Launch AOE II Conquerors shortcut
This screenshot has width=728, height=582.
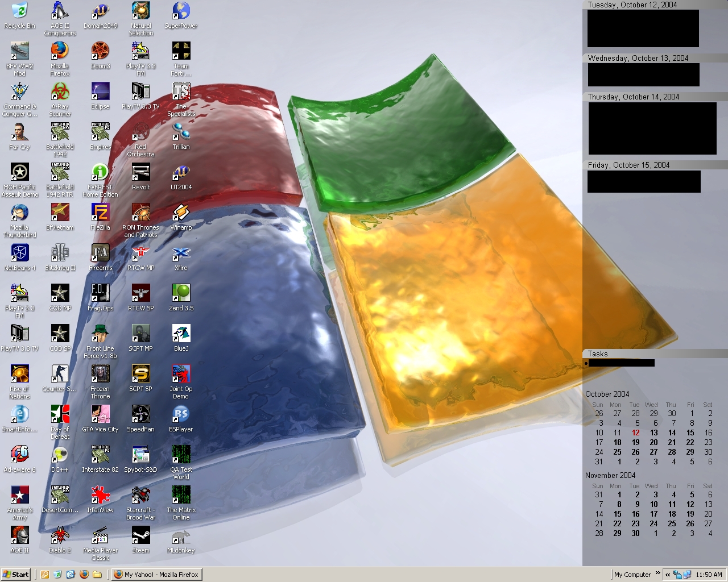[x=60, y=19]
